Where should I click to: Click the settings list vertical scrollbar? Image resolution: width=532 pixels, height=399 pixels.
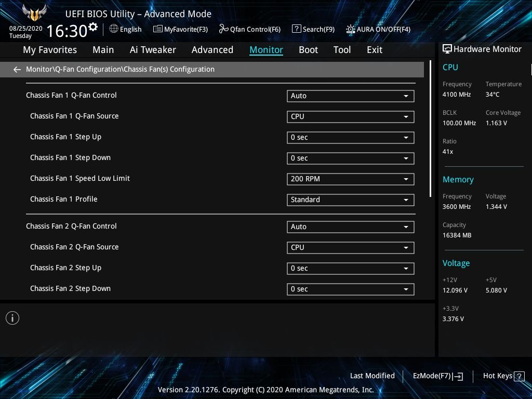click(x=430, y=129)
